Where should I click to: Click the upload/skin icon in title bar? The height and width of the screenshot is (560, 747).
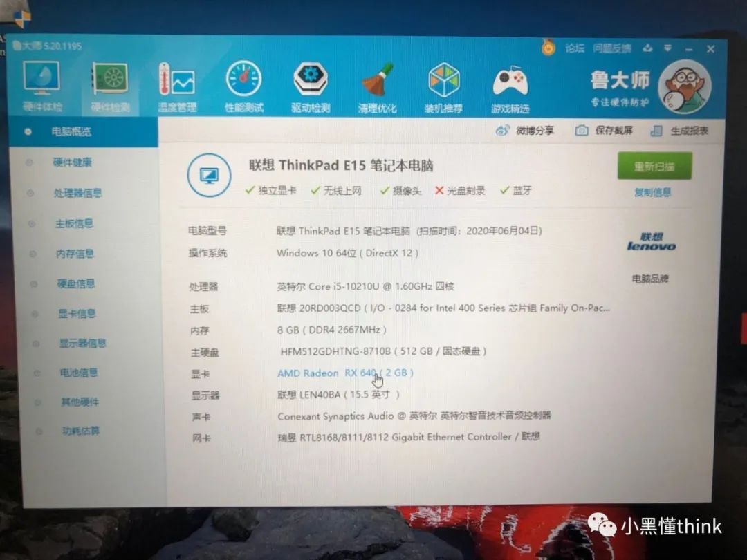point(647,48)
